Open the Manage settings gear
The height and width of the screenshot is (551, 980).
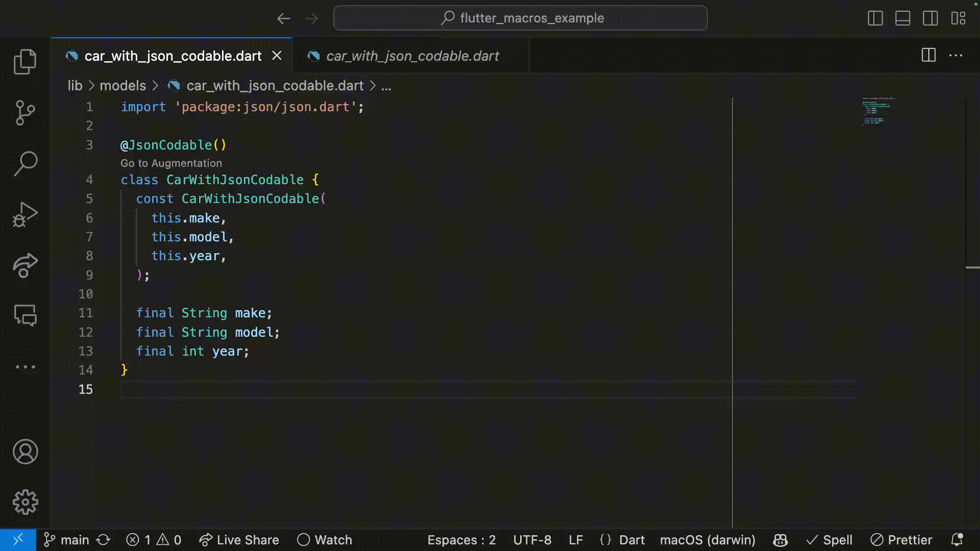(25, 503)
